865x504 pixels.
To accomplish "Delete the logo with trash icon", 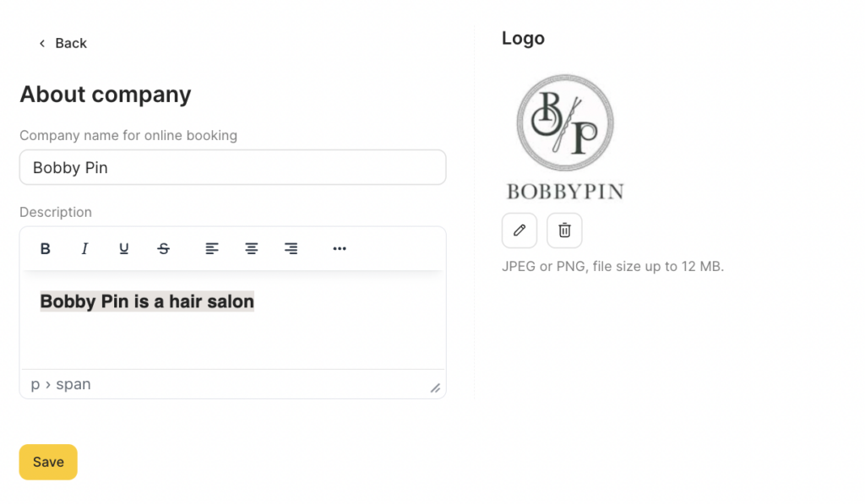I will click(564, 230).
